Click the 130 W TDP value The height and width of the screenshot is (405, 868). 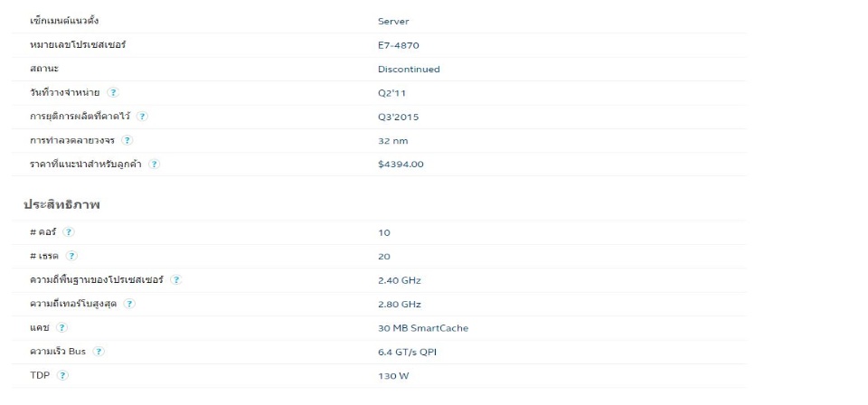point(393,376)
